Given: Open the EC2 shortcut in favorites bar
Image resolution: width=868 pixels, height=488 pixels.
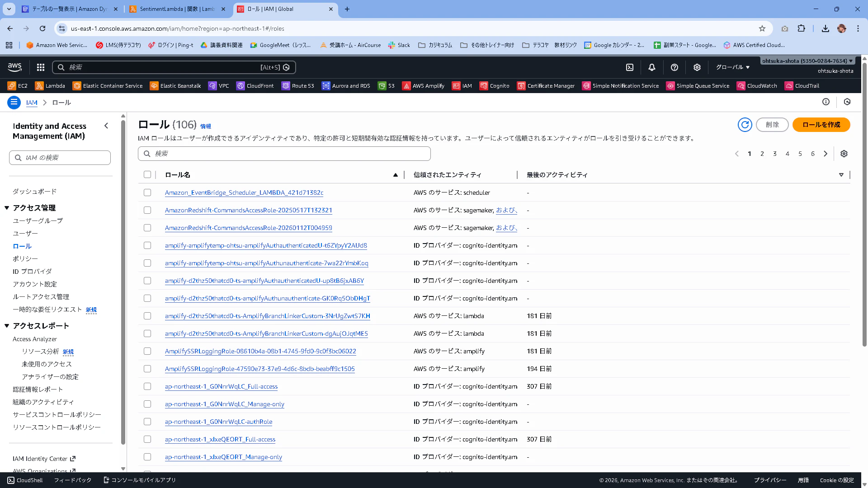Looking at the screenshot, I should point(18,86).
